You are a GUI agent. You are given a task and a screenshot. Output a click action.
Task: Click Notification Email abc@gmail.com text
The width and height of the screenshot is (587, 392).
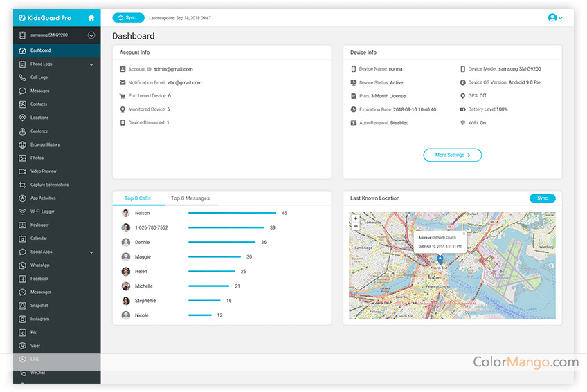coord(165,83)
